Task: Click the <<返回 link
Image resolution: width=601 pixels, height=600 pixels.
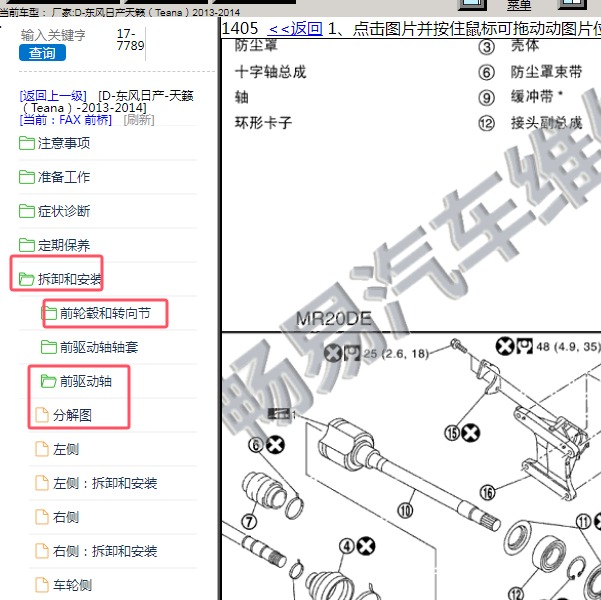Action: (295, 28)
